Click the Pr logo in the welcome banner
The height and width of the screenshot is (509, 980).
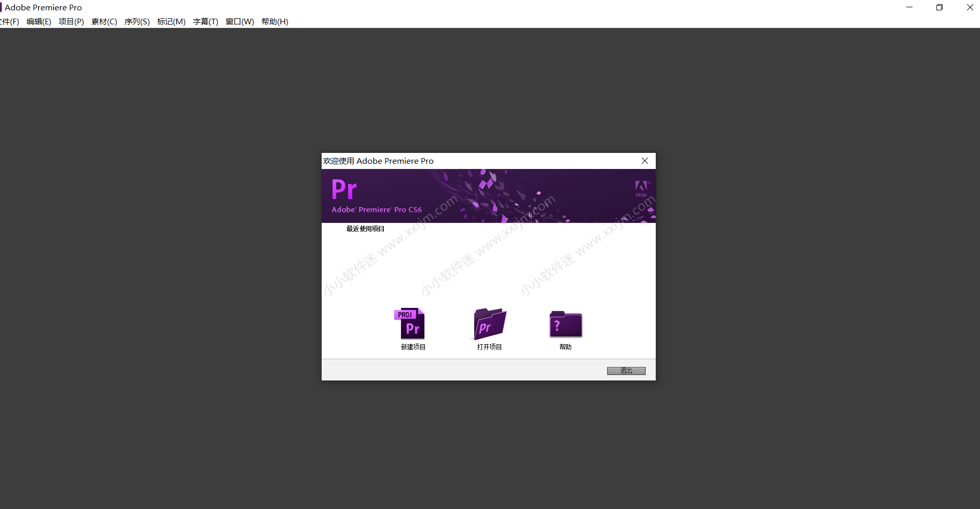point(344,190)
